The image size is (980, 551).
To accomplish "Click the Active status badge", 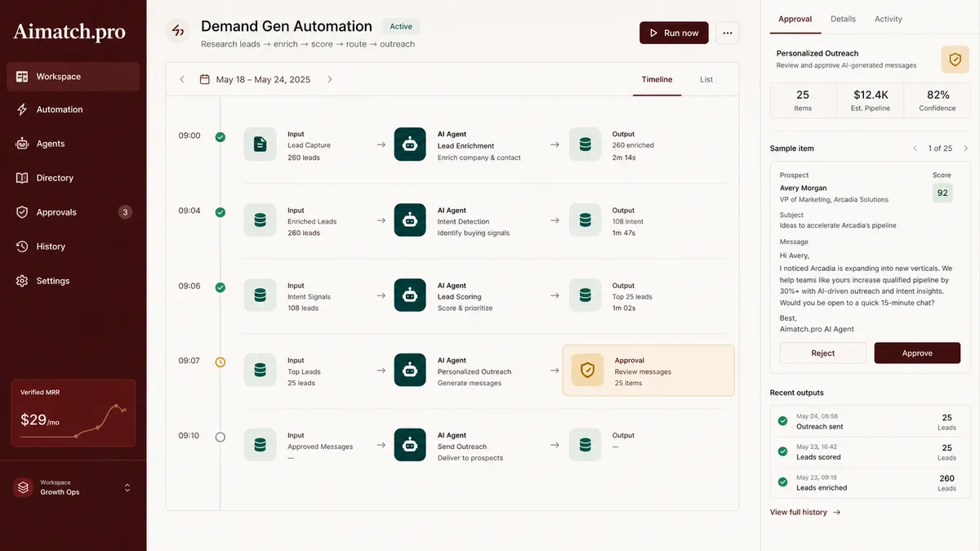I will 401,27.
